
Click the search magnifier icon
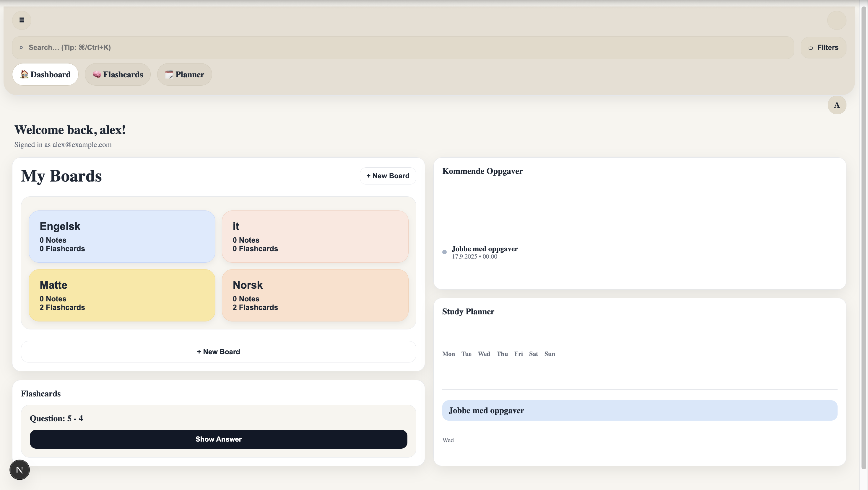point(21,48)
